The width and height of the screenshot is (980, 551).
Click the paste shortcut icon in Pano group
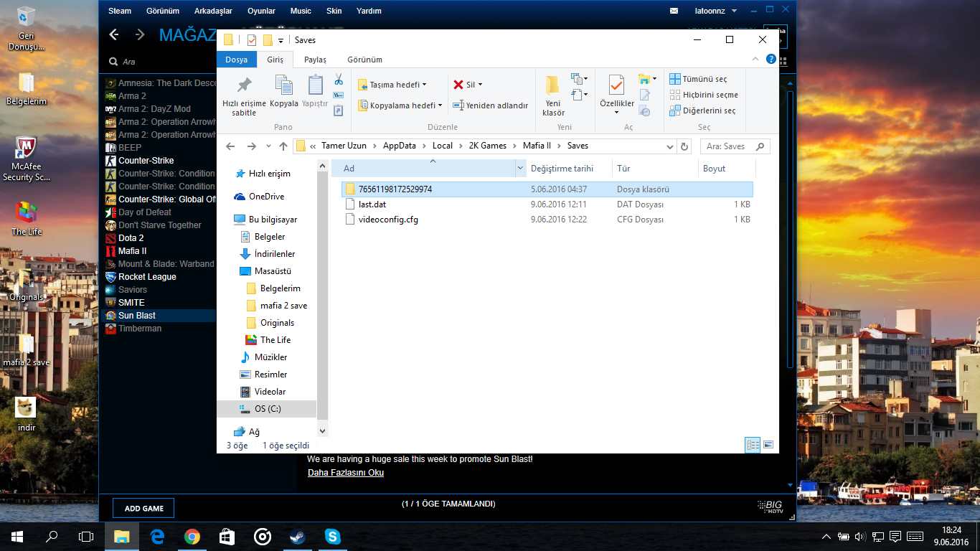pos(339,110)
